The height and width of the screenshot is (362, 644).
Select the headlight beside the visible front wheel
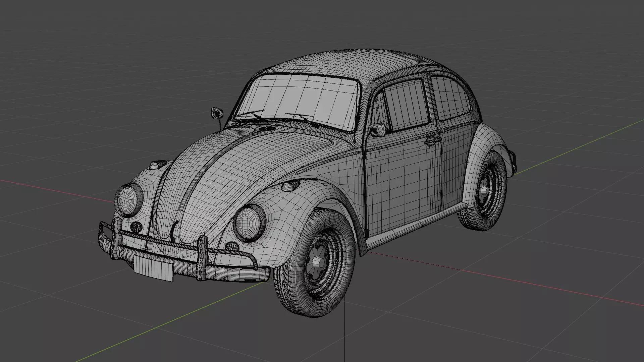[250, 223]
